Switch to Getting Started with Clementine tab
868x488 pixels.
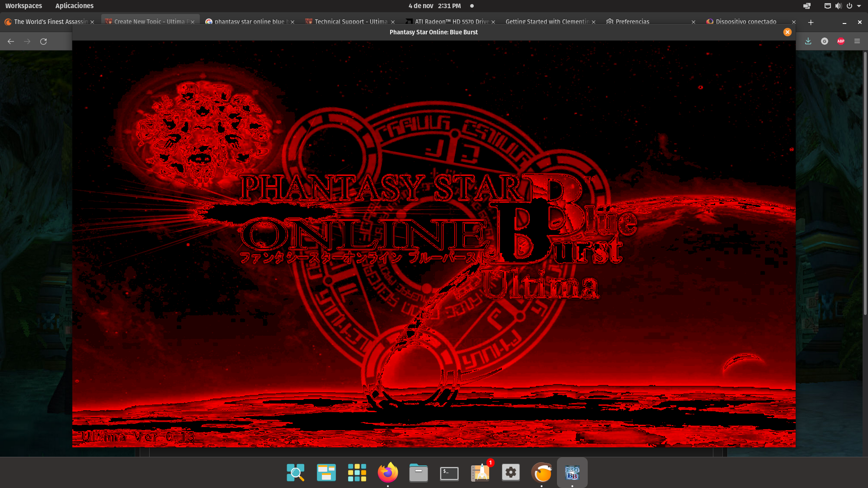click(x=547, y=22)
